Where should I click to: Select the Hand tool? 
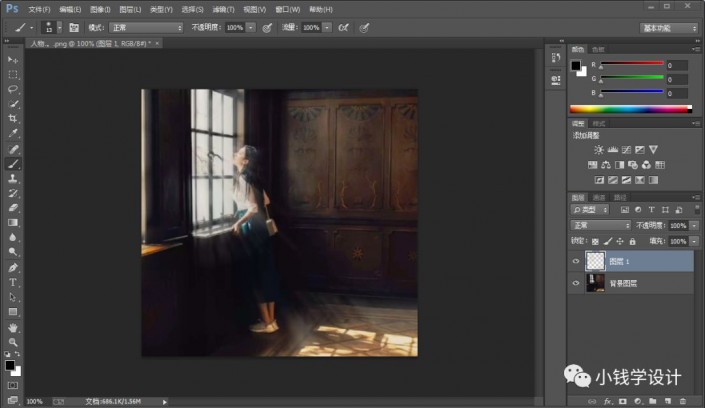coord(13,327)
